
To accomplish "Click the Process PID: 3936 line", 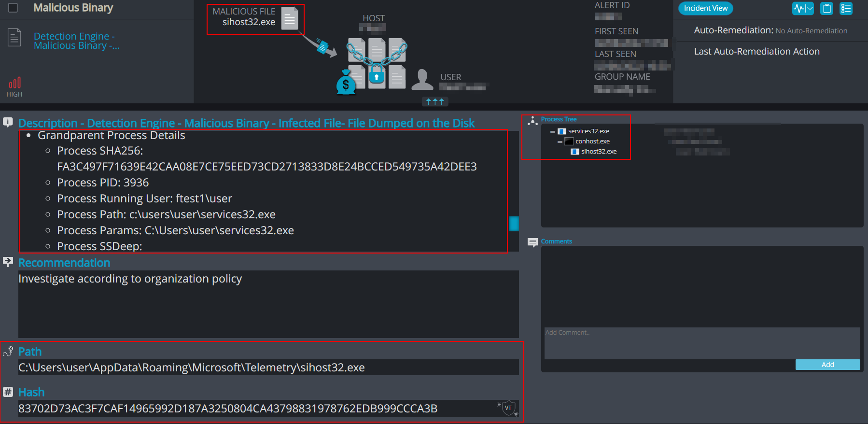I will [103, 183].
